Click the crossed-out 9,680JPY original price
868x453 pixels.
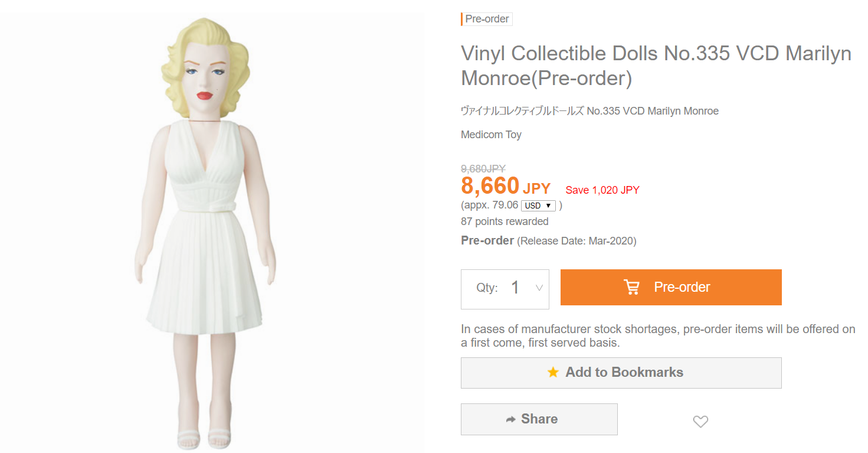pyautogui.click(x=483, y=168)
